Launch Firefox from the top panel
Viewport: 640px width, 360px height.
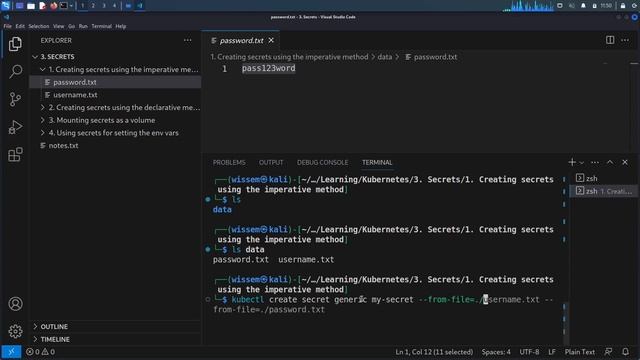pos(53,6)
